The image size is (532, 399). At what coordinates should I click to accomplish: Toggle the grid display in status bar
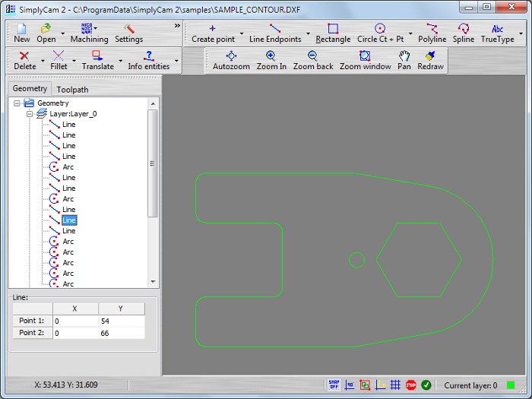click(x=395, y=385)
